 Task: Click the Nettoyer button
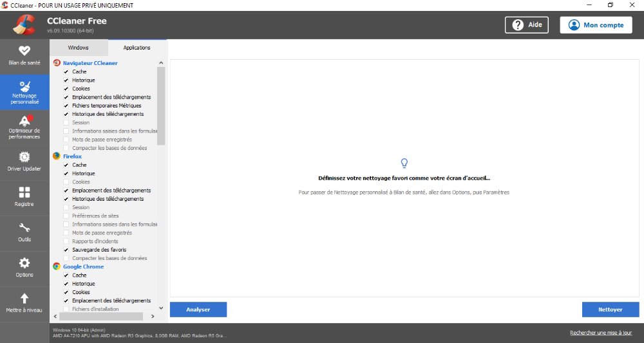pos(611,310)
